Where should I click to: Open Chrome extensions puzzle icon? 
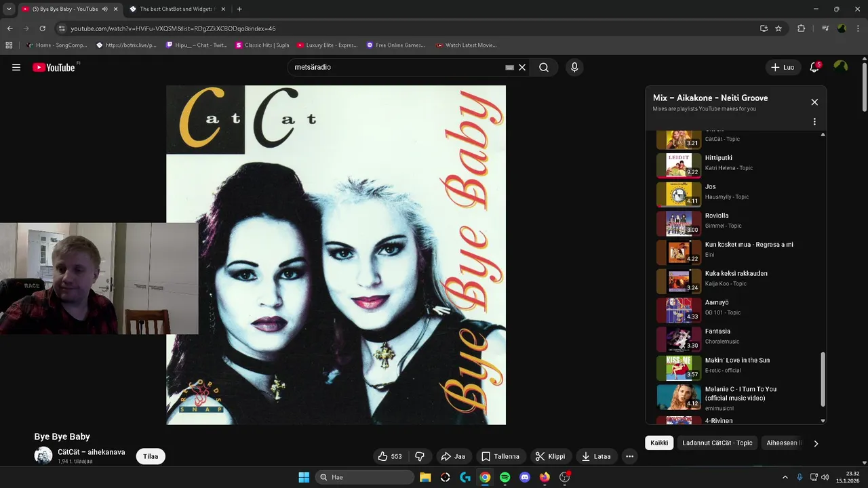pyautogui.click(x=801, y=28)
